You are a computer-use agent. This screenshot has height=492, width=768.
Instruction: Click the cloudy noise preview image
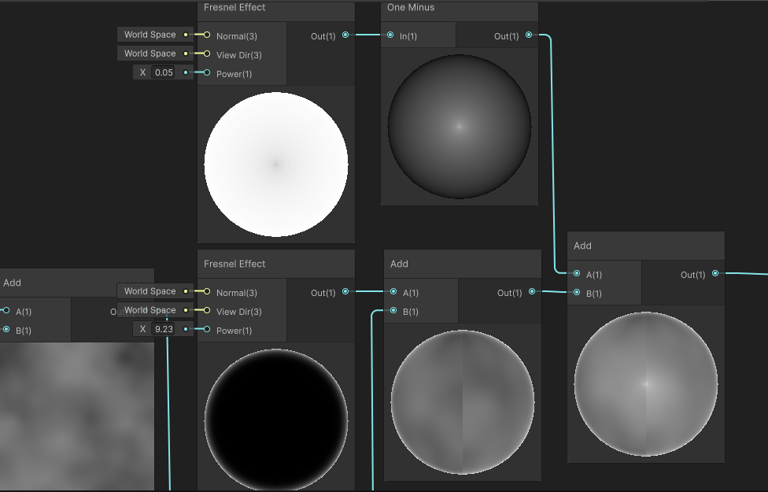[77, 417]
